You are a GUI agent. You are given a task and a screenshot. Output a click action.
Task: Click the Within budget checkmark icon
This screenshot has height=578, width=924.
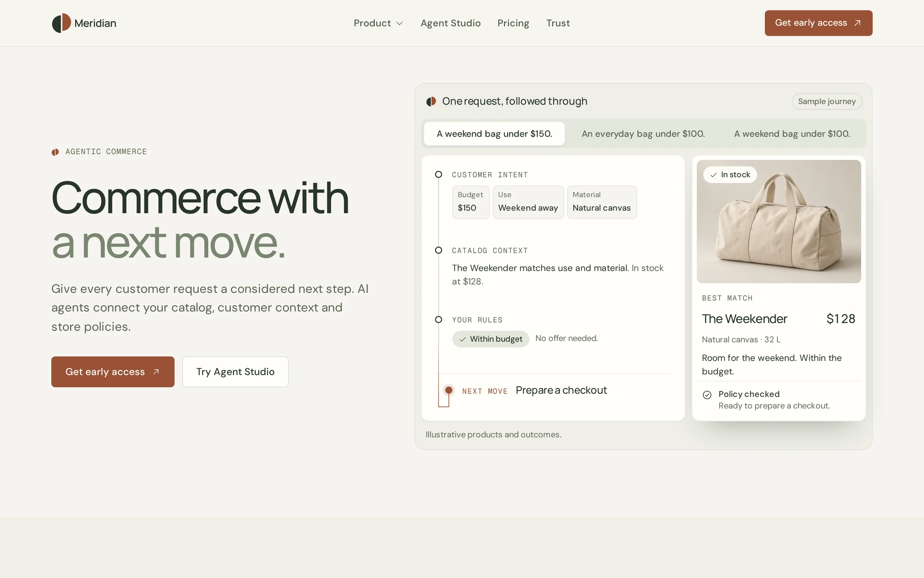(x=462, y=339)
